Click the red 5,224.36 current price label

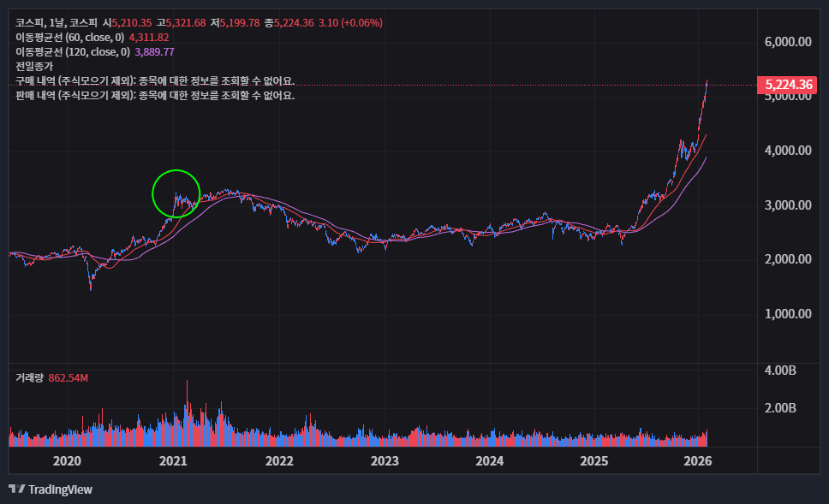[787, 85]
